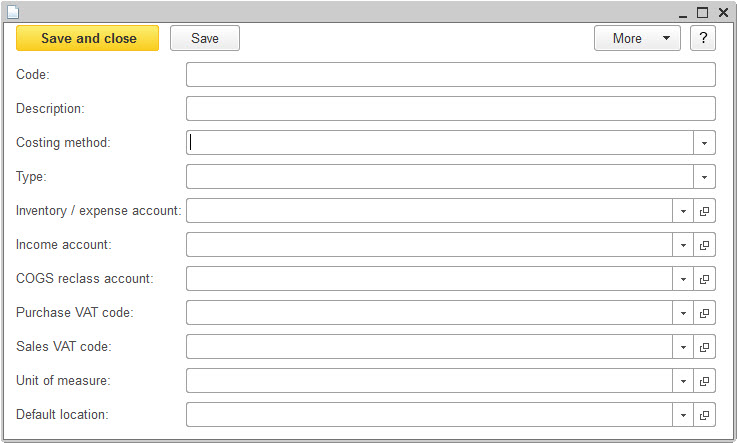Click into the Code input field

[x=451, y=75]
